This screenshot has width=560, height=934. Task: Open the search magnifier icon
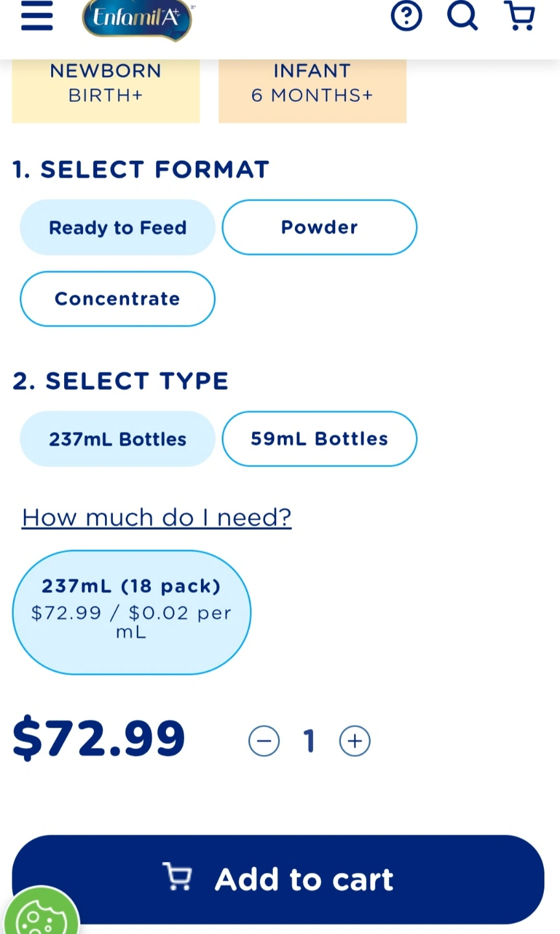(462, 16)
